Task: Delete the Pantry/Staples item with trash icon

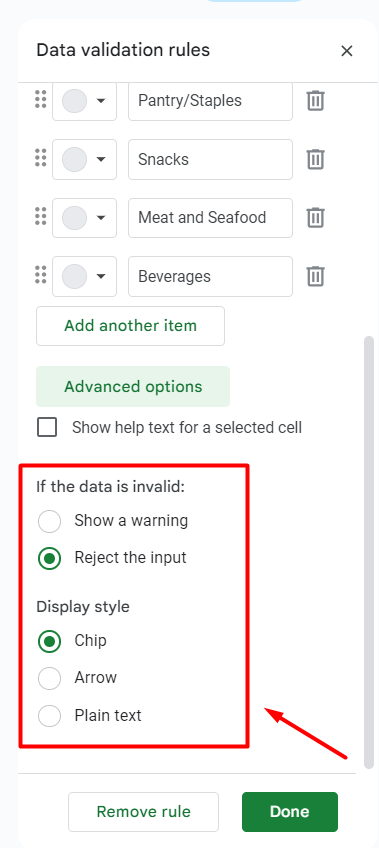Action: pos(316,101)
